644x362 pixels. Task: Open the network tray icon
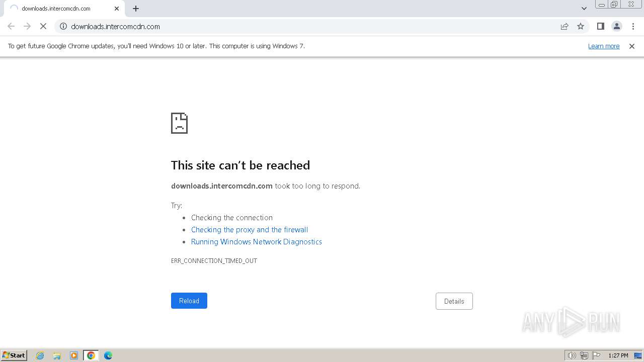click(584, 355)
